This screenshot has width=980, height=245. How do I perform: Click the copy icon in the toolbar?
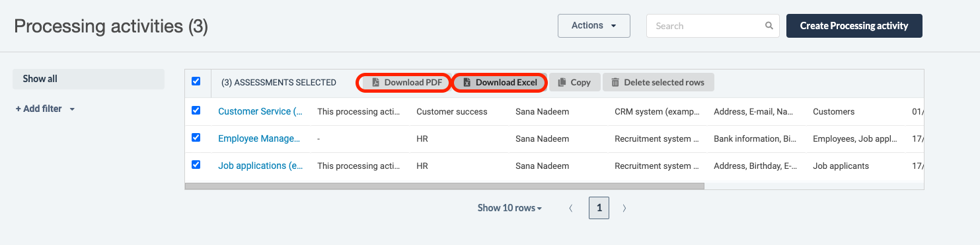[562, 83]
